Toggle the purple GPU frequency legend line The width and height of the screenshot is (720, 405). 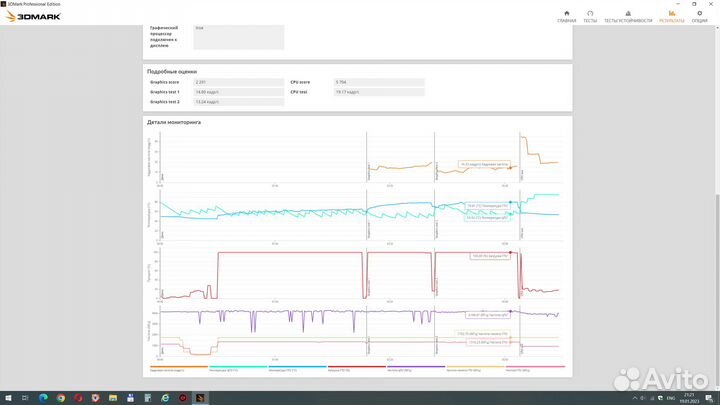tap(416, 368)
